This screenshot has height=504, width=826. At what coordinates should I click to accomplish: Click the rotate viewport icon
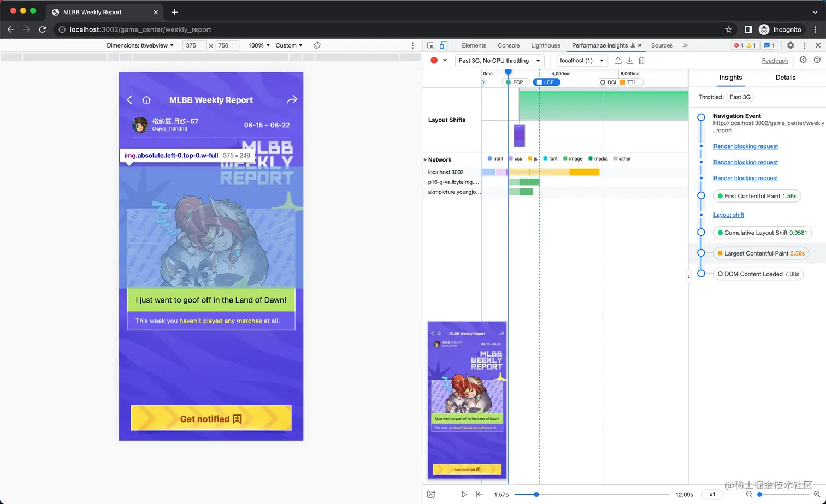pyautogui.click(x=317, y=45)
